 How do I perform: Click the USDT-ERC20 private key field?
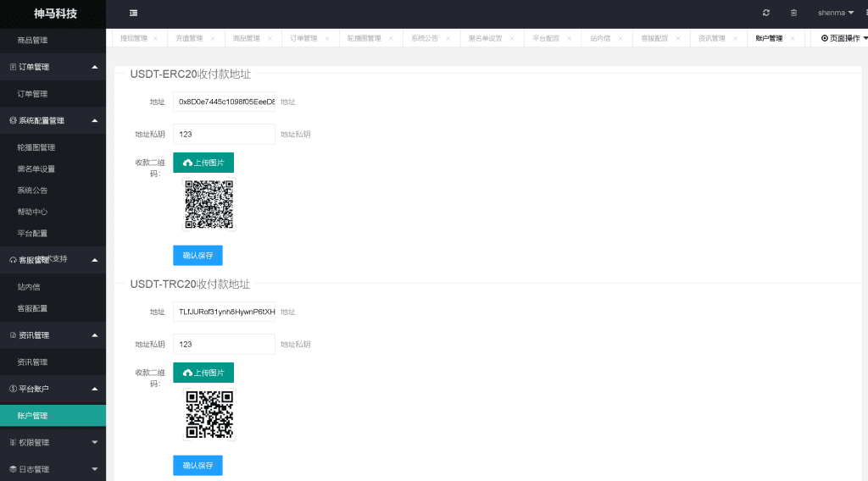(224, 135)
